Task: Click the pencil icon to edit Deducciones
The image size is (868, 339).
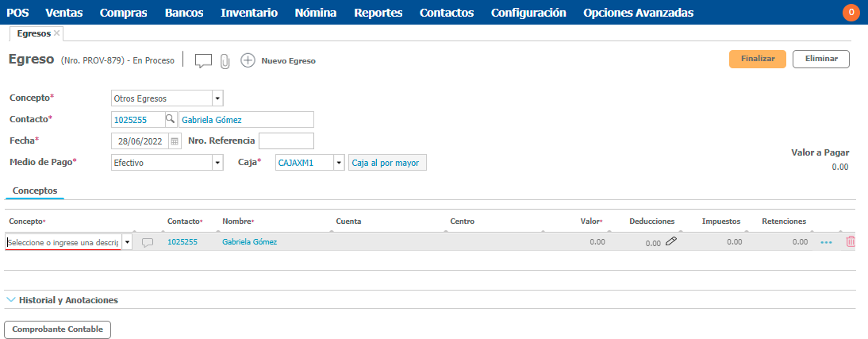Action: (671, 241)
